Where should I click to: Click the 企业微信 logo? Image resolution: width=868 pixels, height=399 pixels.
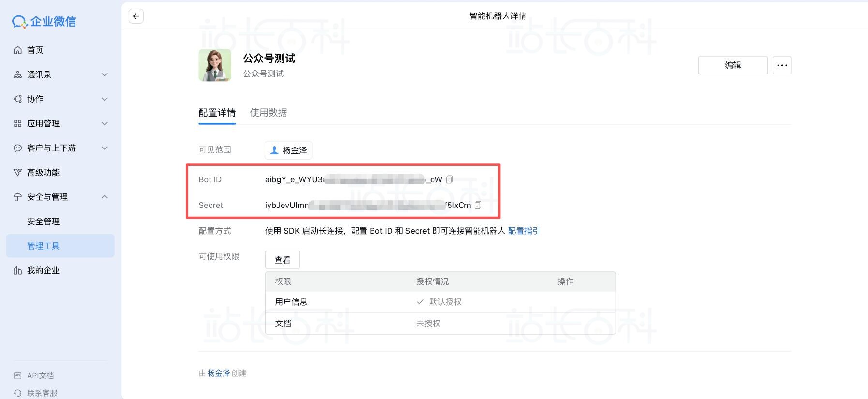[44, 21]
